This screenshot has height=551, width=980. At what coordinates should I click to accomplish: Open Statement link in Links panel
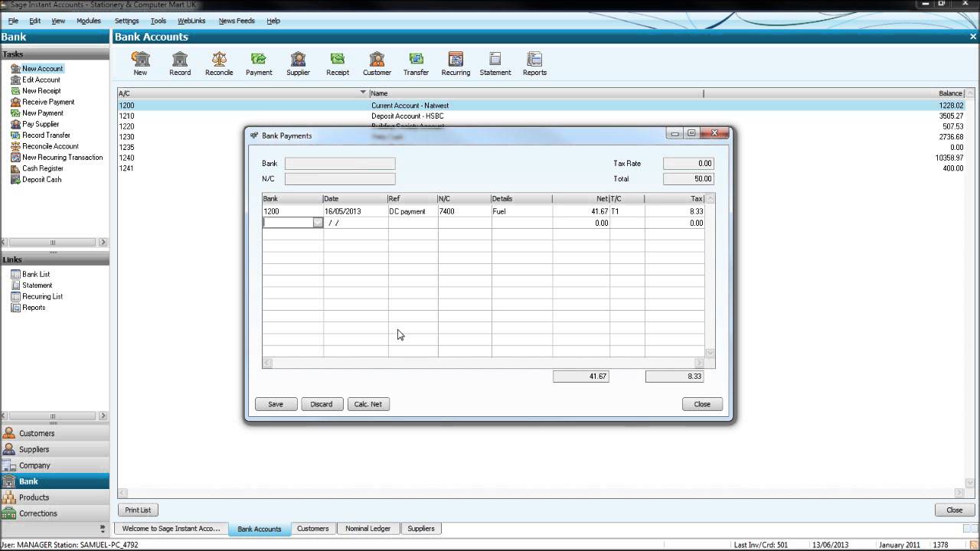coord(37,285)
